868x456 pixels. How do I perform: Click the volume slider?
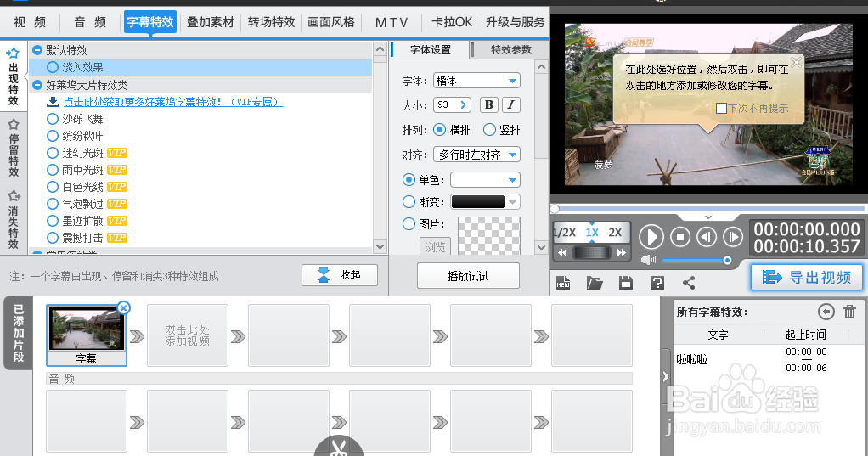(x=696, y=260)
